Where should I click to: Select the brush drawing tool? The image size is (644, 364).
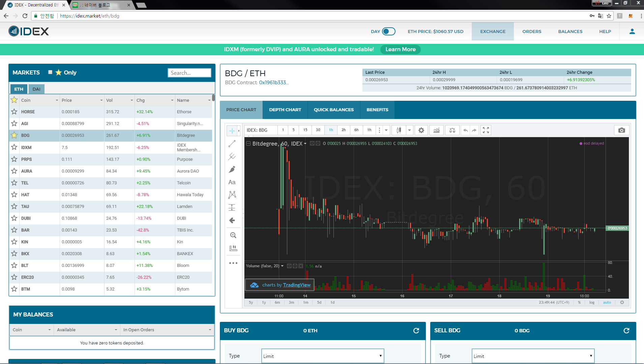232,169
